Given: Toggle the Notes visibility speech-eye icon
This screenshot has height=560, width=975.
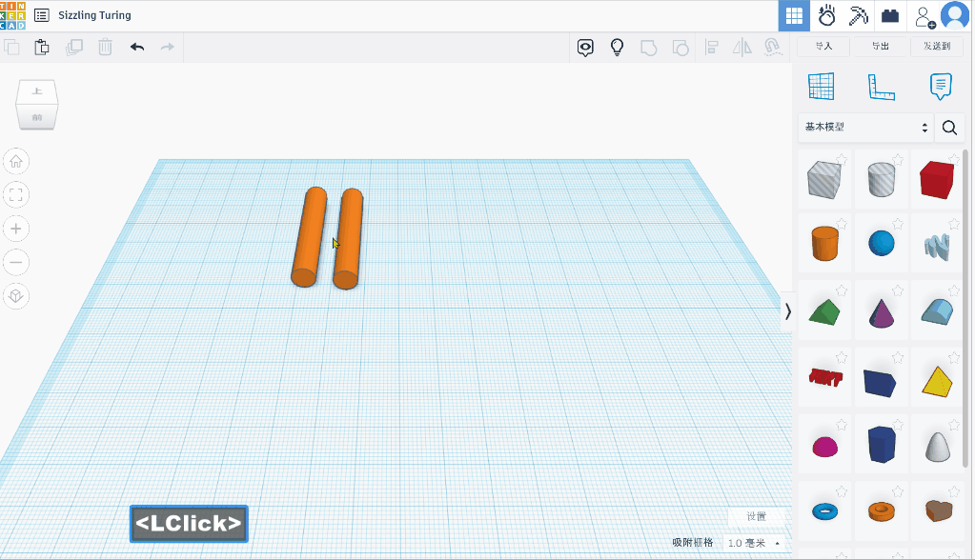Looking at the screenshot, I should [585, 48].
